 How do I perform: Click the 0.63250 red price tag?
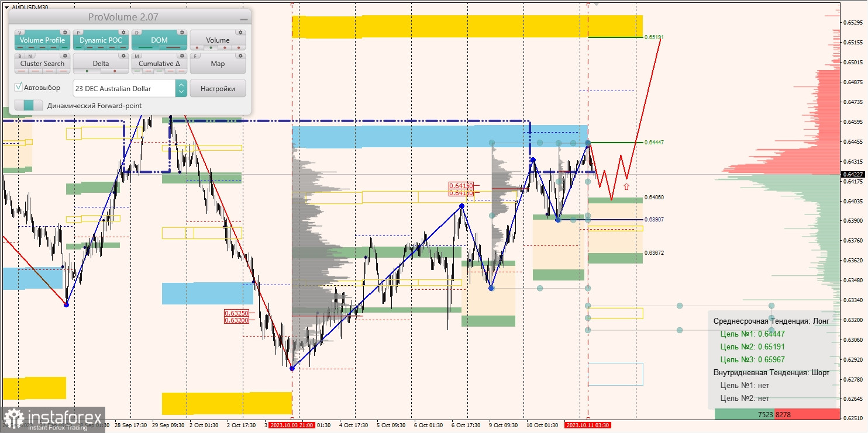(236, 313)
